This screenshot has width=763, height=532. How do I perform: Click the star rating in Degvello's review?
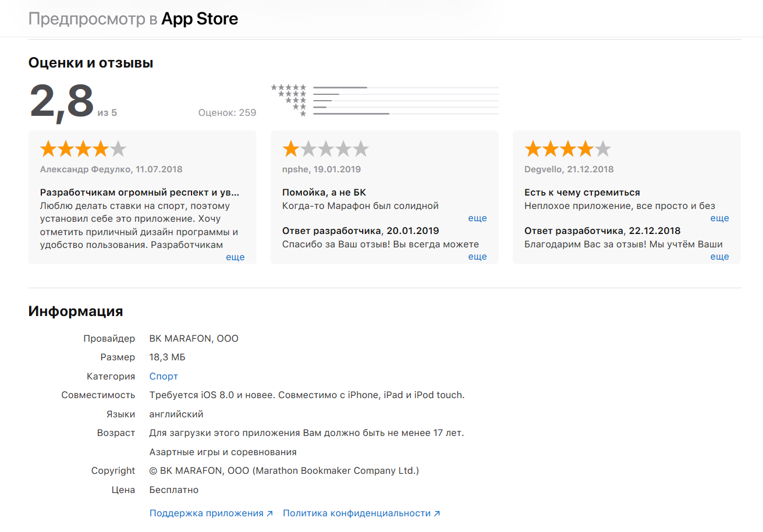click(x=567, y=150)
